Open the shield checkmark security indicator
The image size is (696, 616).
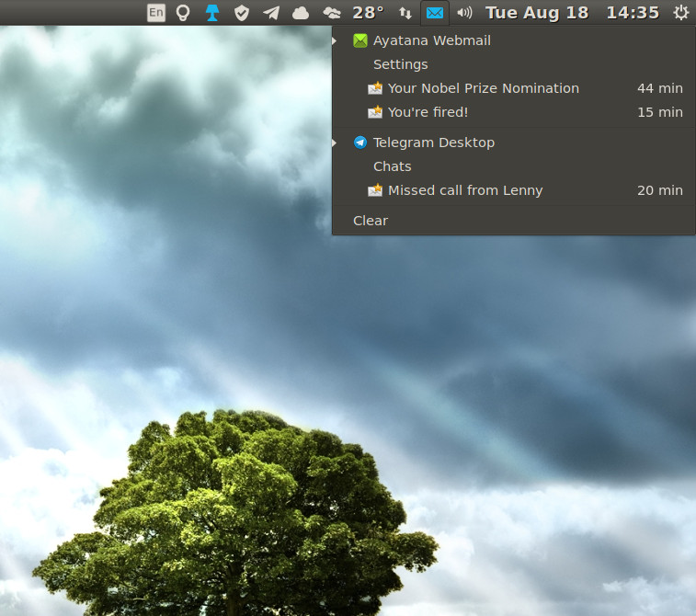coord(242,13)
